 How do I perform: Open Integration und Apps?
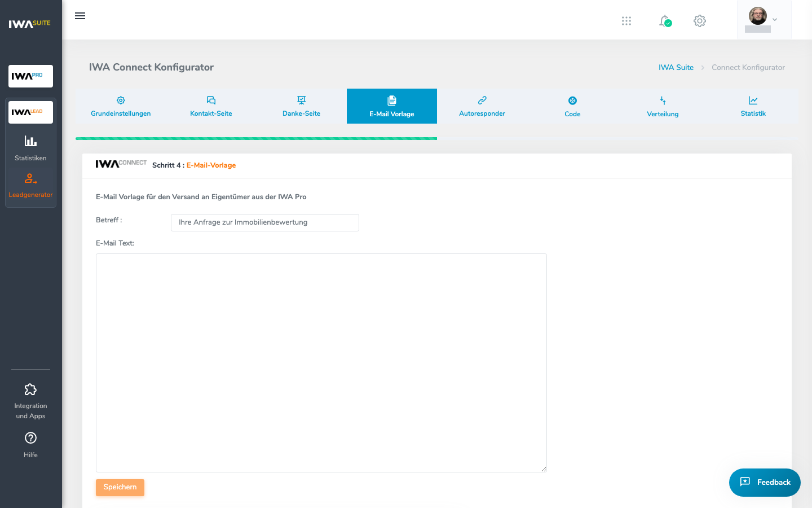click(x=30, y=401)
